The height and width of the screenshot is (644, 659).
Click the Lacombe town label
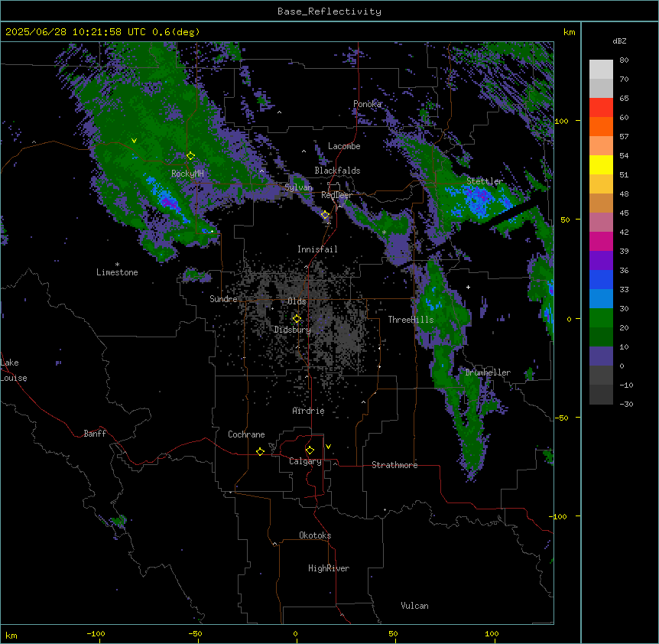point(344,146)
